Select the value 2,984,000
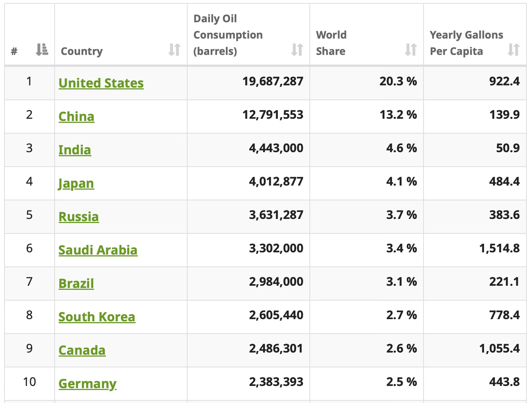The height and width of the screenshot is (403, 532). coord(276,282)
